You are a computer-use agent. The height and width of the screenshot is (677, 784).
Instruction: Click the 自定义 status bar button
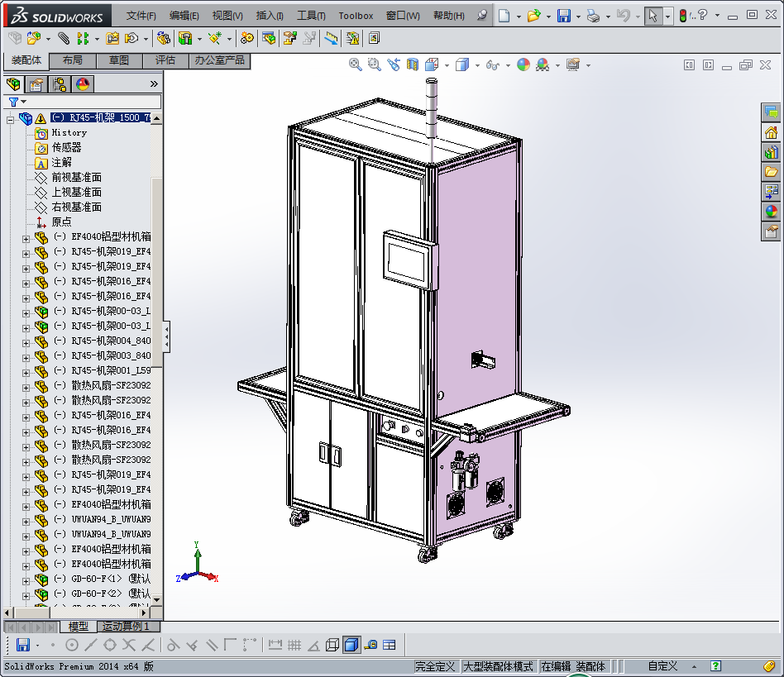pyautogui.click(x=662, y=666)
